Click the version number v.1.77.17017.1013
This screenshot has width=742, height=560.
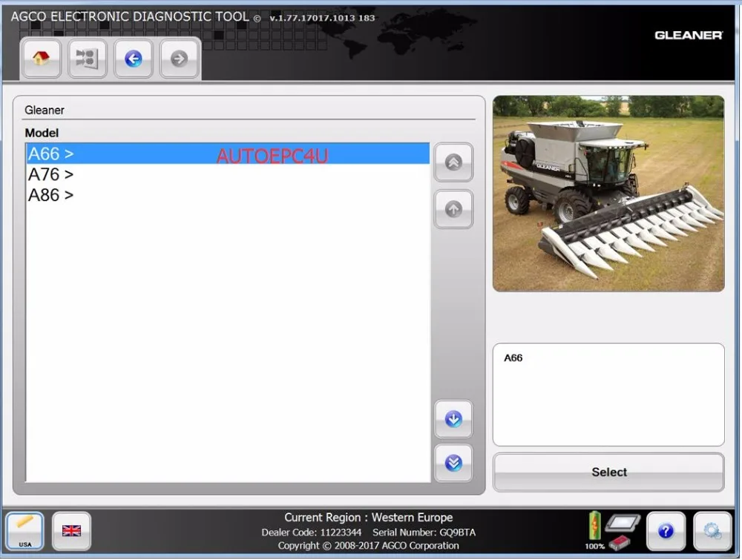pyautogui.click(x=322, y=18)
